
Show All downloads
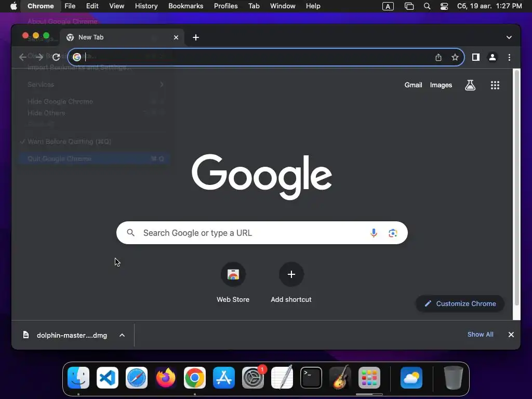[480, 335]
